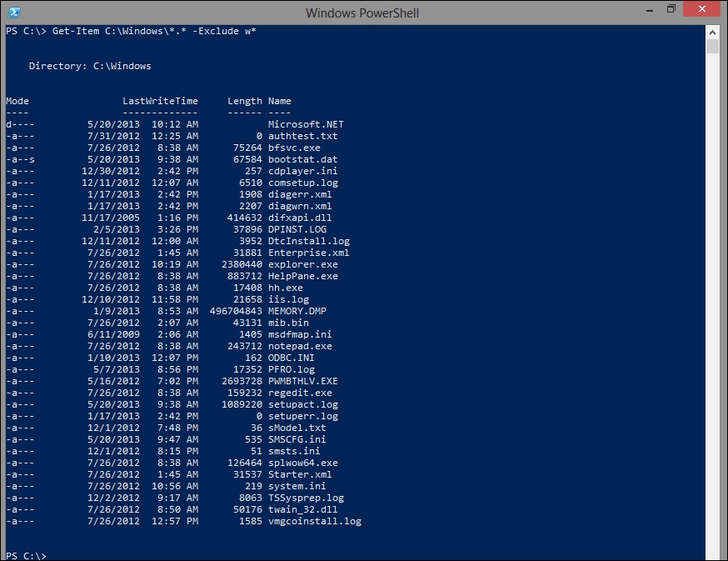Click the Mode column header
728x561 pixels.
[17, 101]
